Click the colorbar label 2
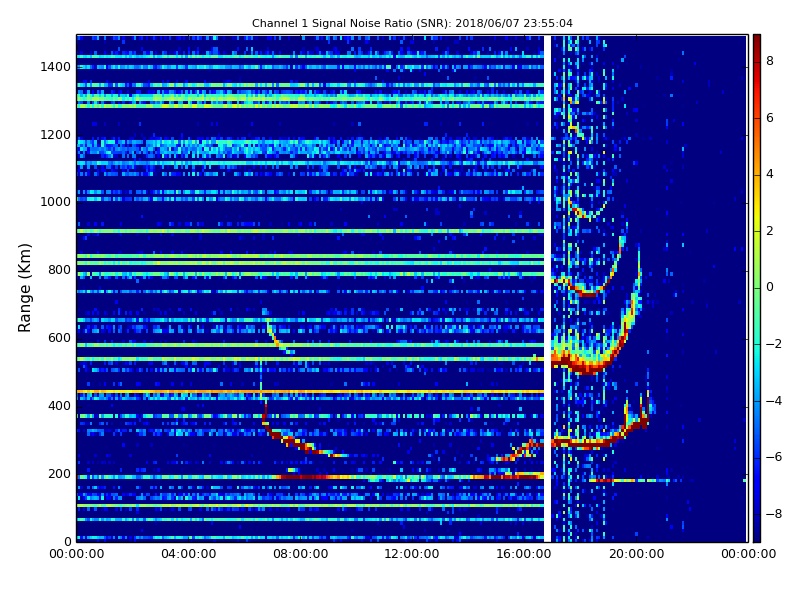Screen dimensions: 800x600 (770, 231)
